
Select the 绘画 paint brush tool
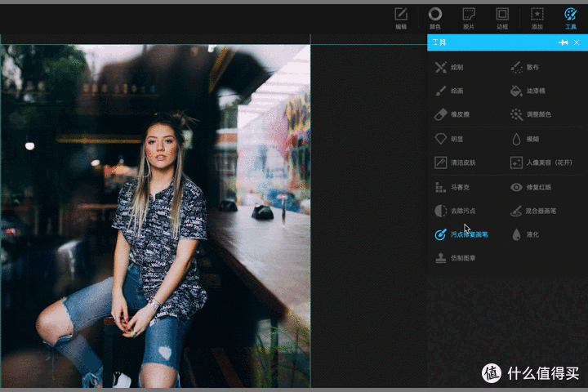[x=449, y=91]
